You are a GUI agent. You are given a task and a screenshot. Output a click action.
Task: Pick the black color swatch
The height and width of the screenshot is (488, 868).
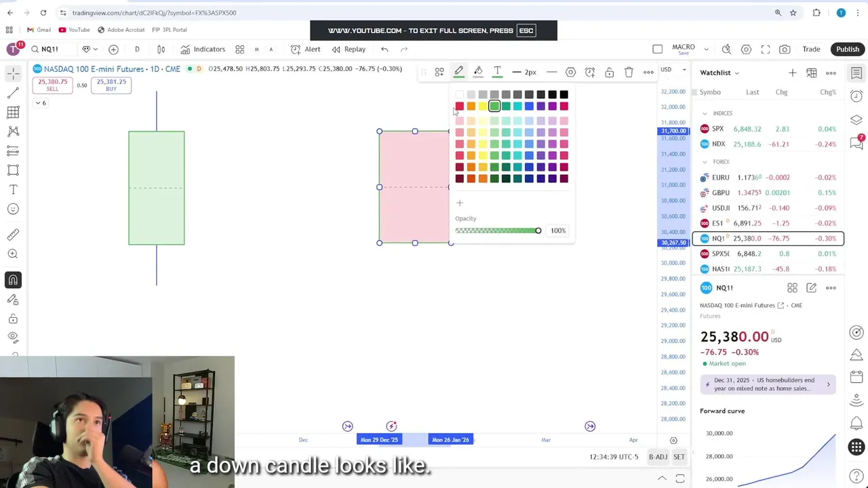click(564, 95)
